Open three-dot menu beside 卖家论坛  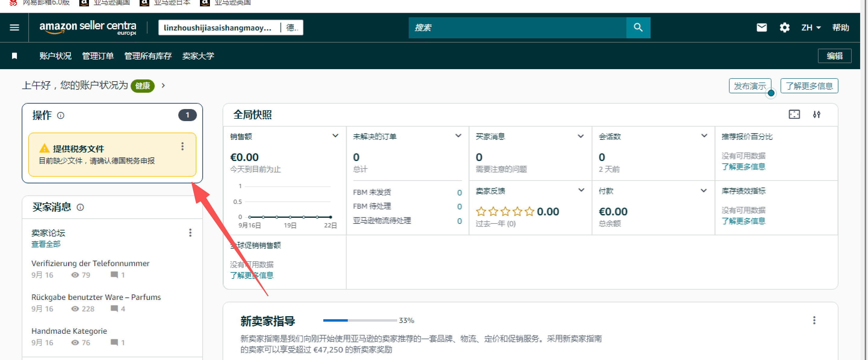click(x=190, y=233)
